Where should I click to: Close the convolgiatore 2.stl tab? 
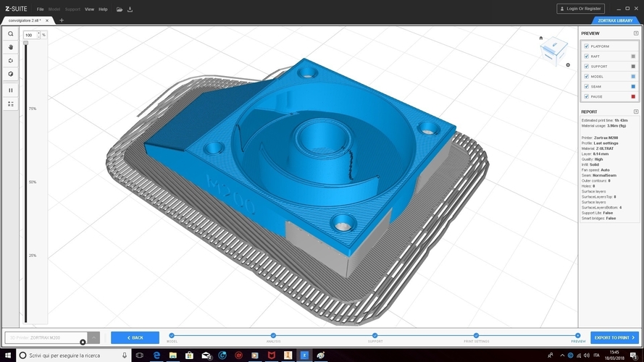click(x=47, y=20)
